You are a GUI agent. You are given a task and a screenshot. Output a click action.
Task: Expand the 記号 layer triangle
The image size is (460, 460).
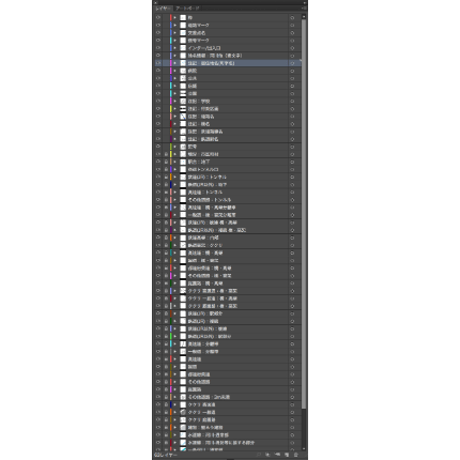click(175, 147)
